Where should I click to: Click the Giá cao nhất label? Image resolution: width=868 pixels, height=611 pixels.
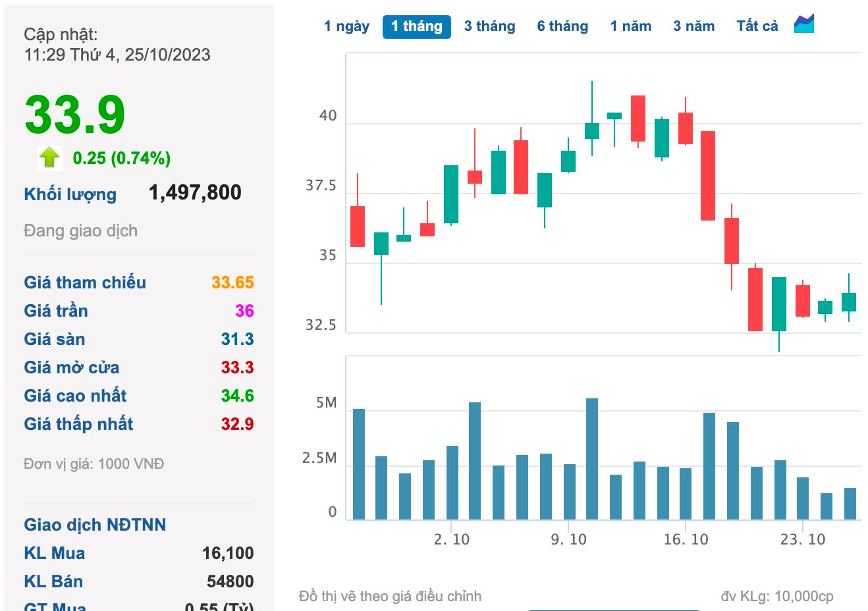(75, 396)
